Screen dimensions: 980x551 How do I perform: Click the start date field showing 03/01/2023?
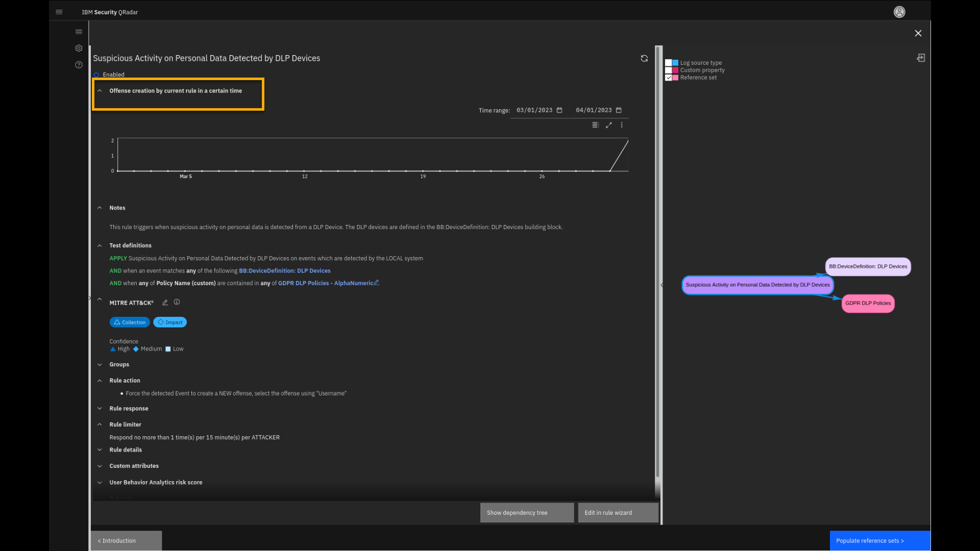(x=534, y=110)
